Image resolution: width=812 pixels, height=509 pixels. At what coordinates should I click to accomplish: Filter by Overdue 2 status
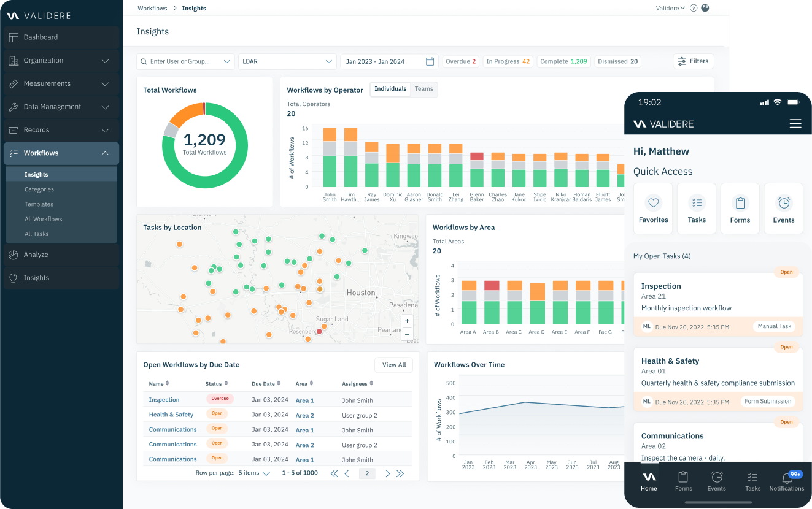pyautogui.click(x=460, y=61)
